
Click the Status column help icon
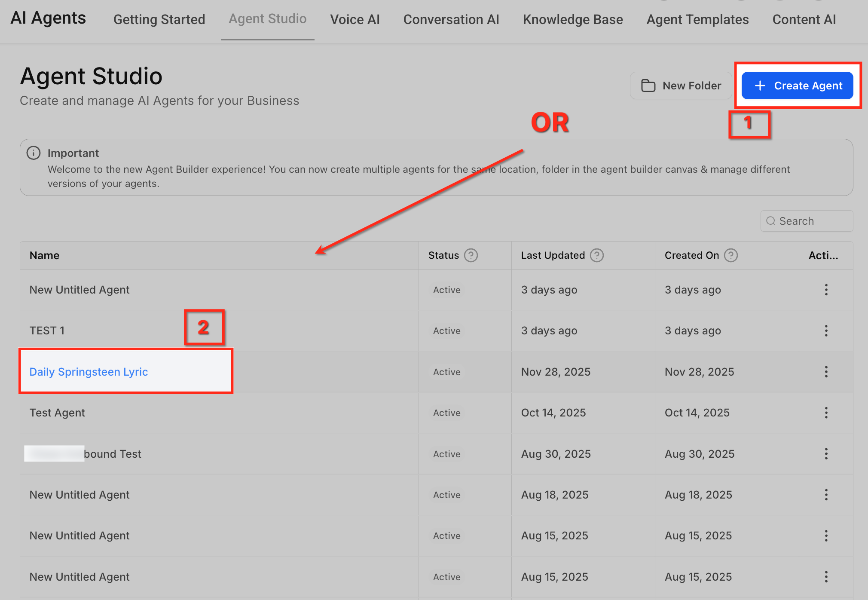coord(471,255)
